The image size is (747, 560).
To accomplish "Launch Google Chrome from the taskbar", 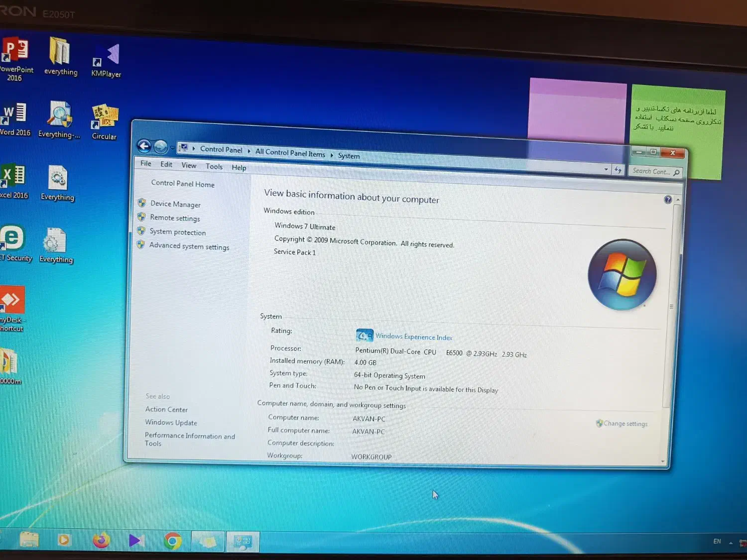I will tap(172, 541).
